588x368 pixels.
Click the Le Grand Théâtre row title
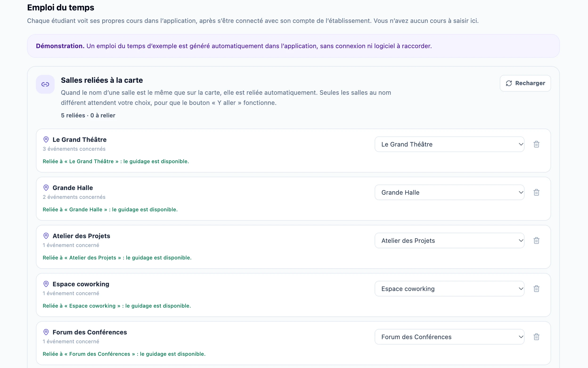click(x=79, y=140)
